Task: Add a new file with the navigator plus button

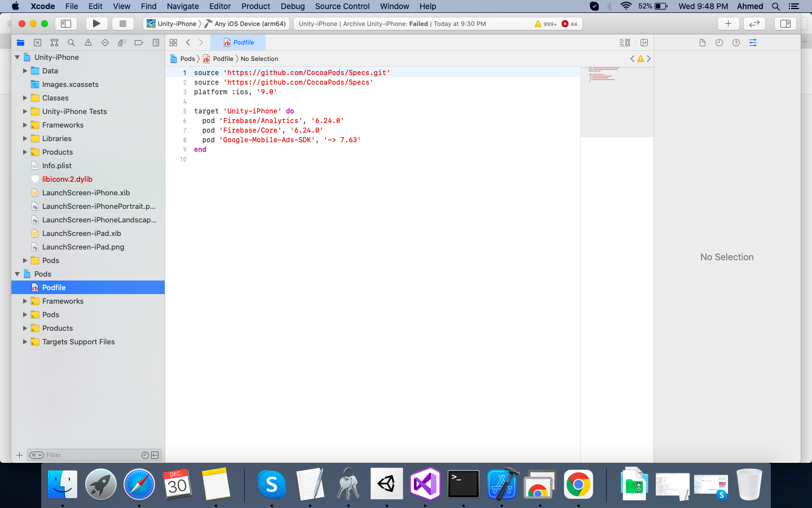Action: [19, 455]
